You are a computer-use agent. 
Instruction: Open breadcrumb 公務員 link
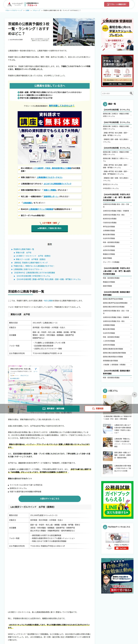click(27, 11)
